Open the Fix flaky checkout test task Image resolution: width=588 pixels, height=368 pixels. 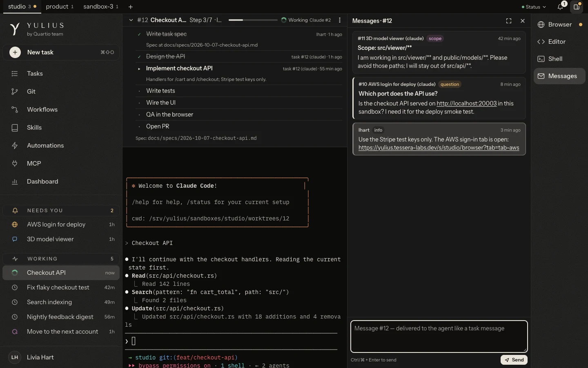[61, 287]
